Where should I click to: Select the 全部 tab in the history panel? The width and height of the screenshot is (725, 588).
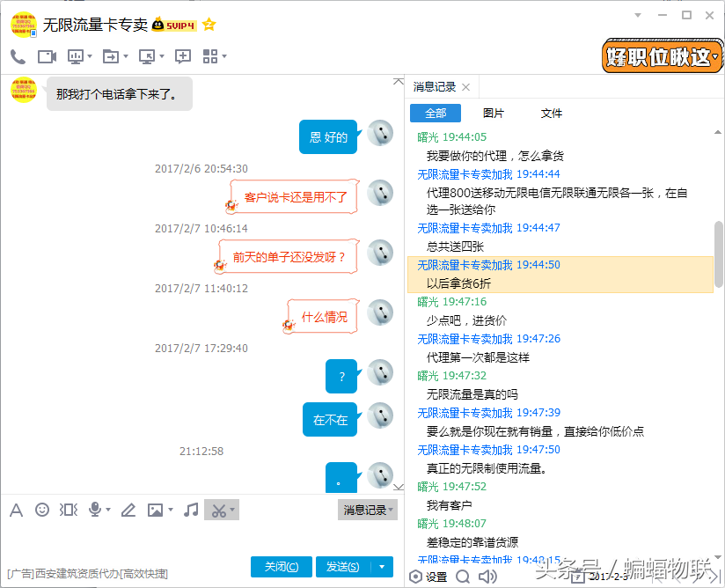[435, 113]
